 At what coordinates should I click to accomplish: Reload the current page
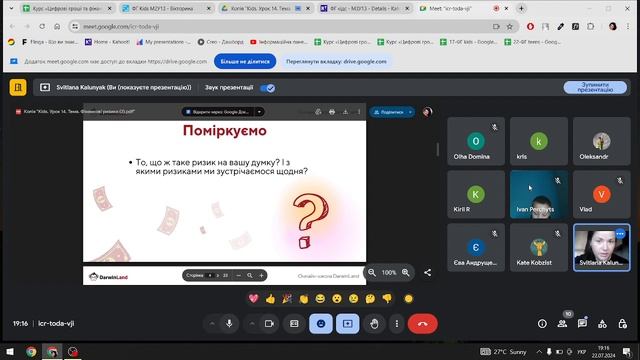42,27
